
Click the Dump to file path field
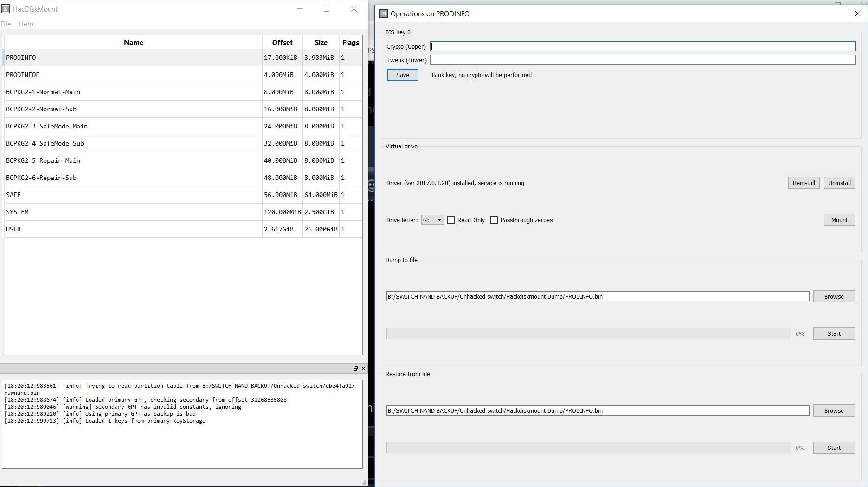pyautogui.click(x=598, y=296)
